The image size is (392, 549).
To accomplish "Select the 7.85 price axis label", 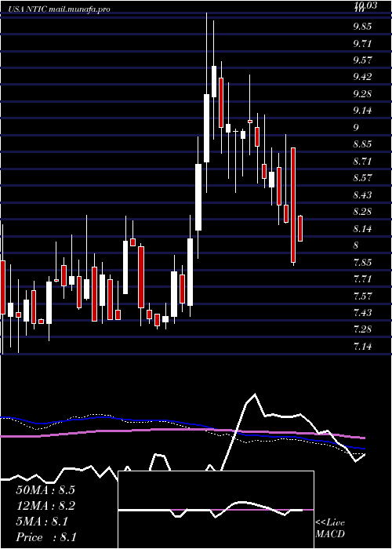I will tap(362, 262).
